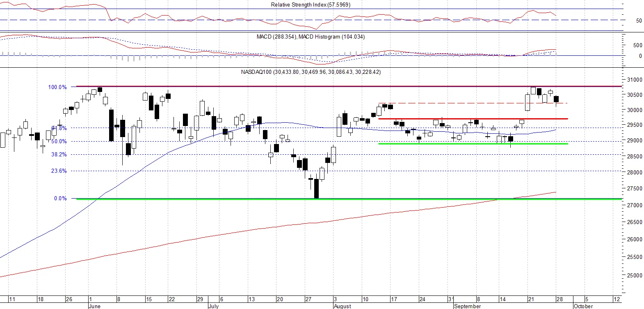Select the 100.0% Fibonacci level label

[x=57, y=87]
